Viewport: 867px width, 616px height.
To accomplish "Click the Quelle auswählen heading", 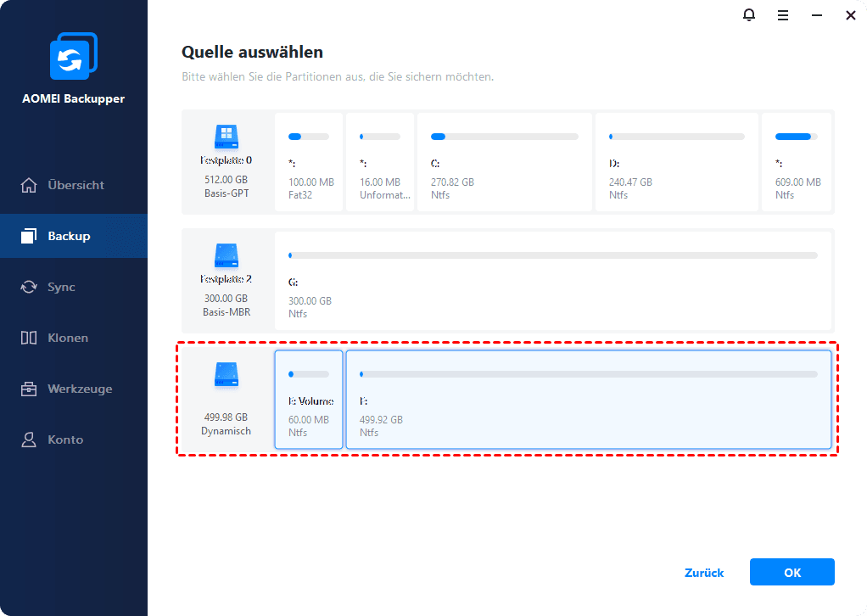I will (252, 52).
